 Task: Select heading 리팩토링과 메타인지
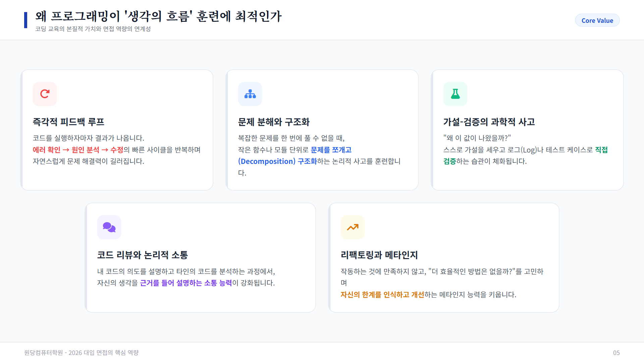point(379,255)
